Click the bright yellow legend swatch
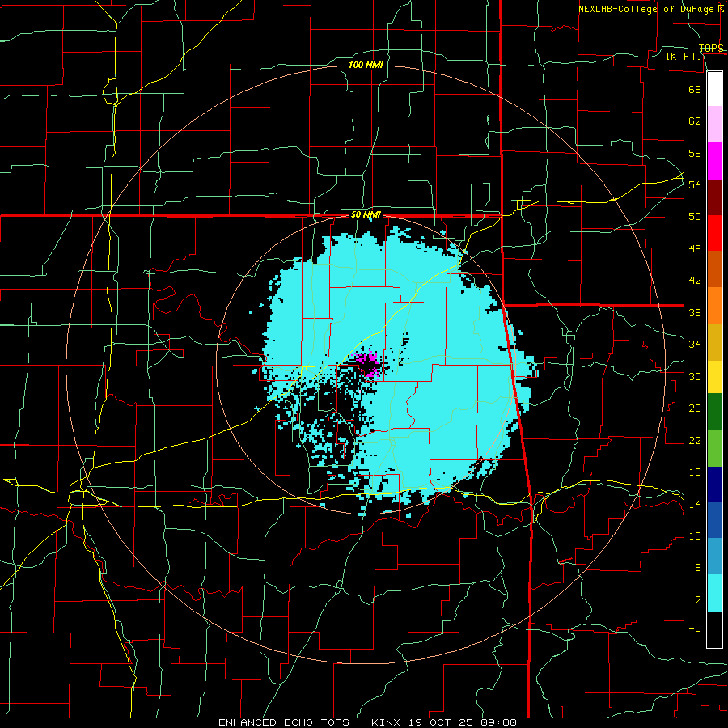This screenshot has height=728, width=728. [x=714, y=377]
